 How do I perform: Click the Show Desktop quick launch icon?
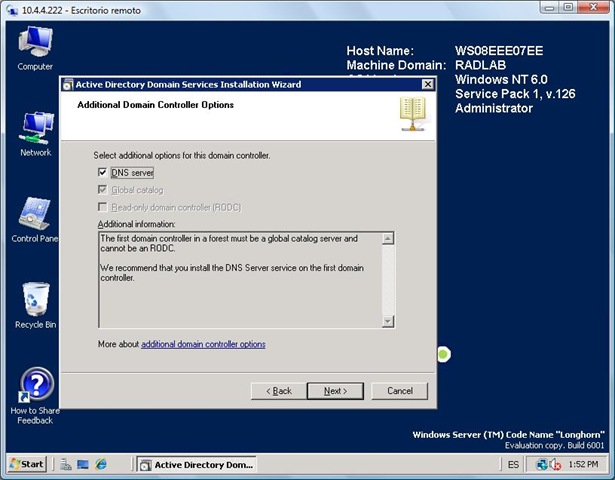click(x=83, y=465)
